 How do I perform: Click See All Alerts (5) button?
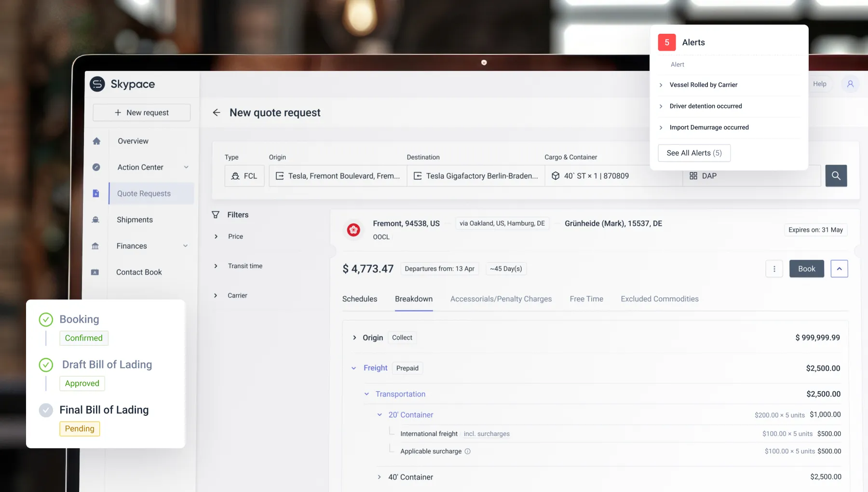[694, 153]
